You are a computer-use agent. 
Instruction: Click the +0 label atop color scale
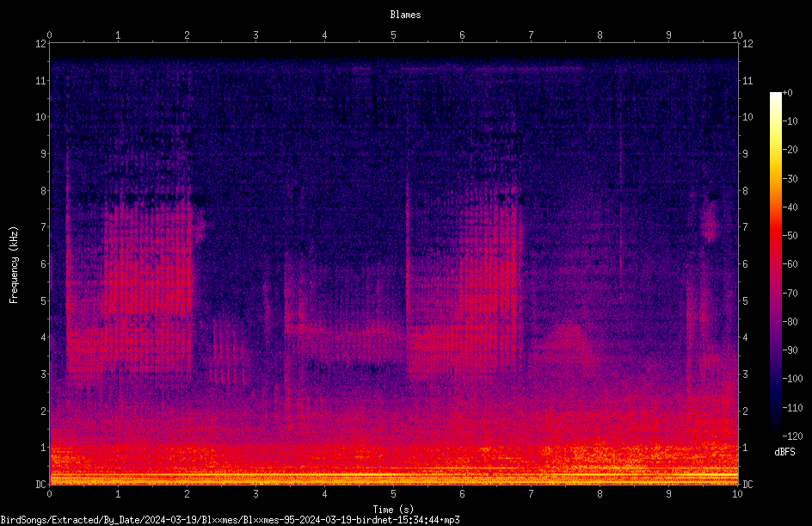788,93
